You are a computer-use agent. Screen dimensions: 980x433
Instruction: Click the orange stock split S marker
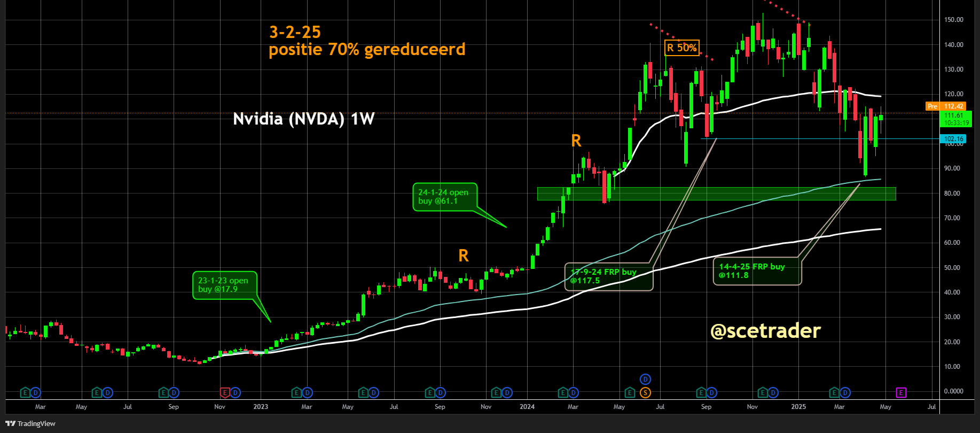point(645,393)
